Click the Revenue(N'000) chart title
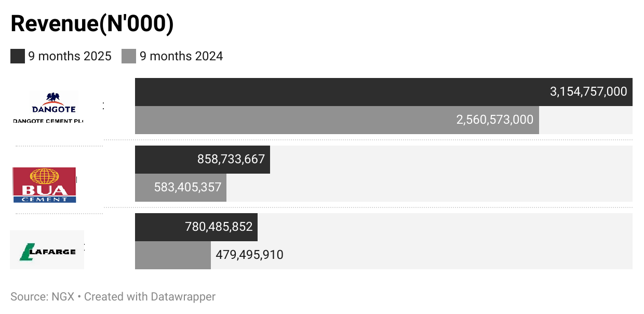This screenshot has height=314, width=644. (x=92, y=24)
